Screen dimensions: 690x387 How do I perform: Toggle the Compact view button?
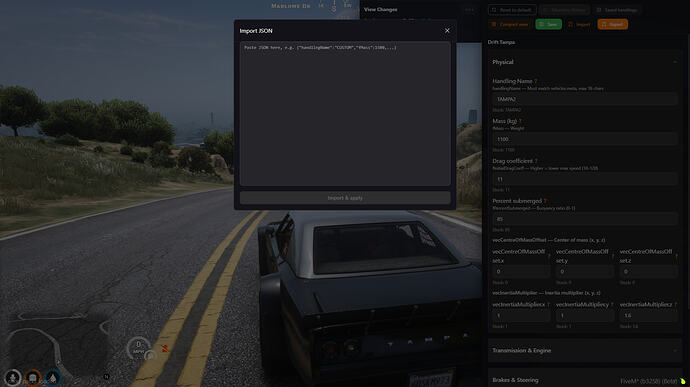click(x=510, y=24)
